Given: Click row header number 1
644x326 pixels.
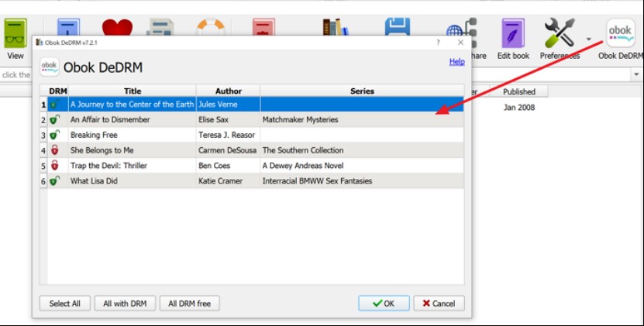Looking at the screenshot, I should [x=43, y=105].
